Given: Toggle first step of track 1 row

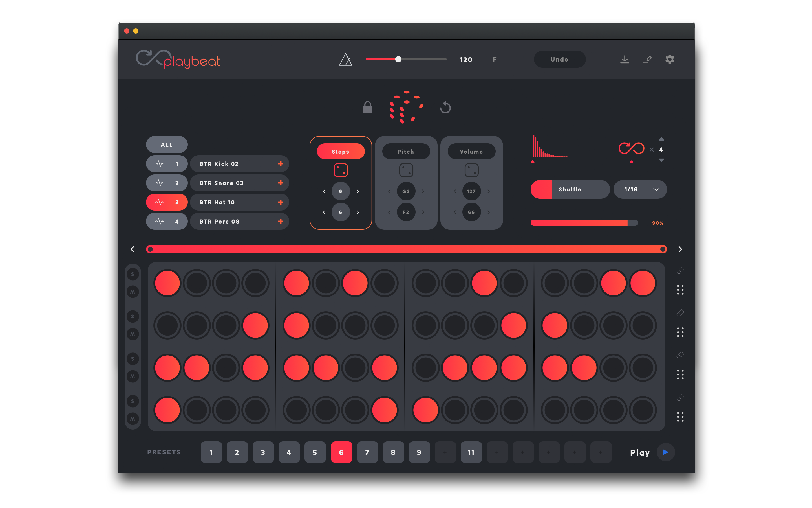Looking at the screenshot, I should coord(167,283).
